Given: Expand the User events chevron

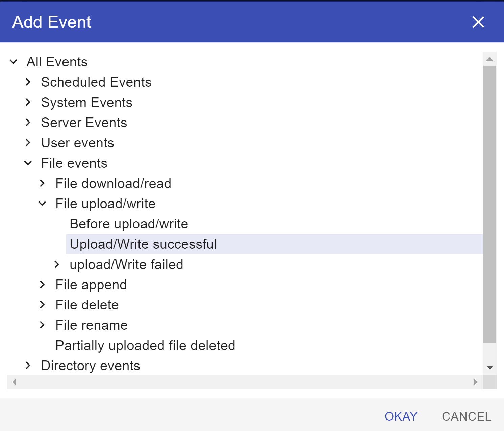Looking at the screenshot, I should click(x=28, y=143).
